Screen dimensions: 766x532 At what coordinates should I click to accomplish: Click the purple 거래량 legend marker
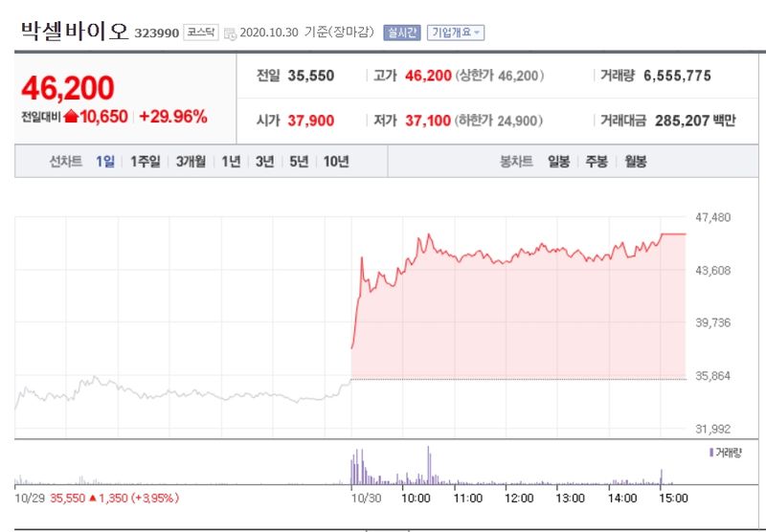point(711,453)
